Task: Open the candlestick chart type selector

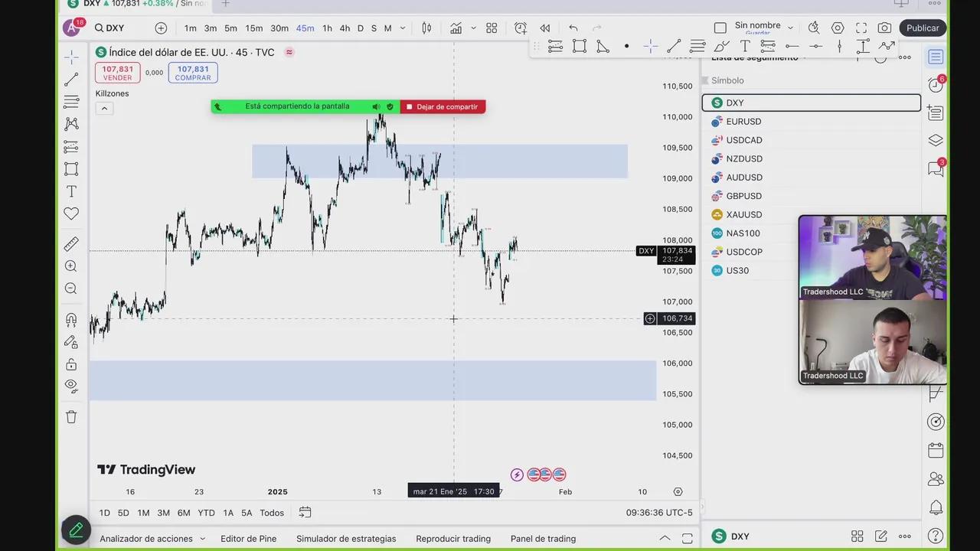Action: coord(426,28)
